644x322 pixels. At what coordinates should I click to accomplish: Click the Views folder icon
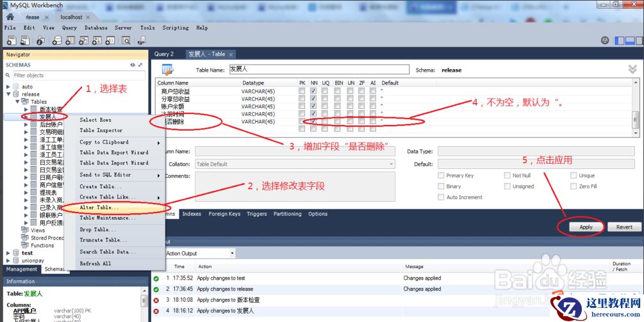(24, 230)
